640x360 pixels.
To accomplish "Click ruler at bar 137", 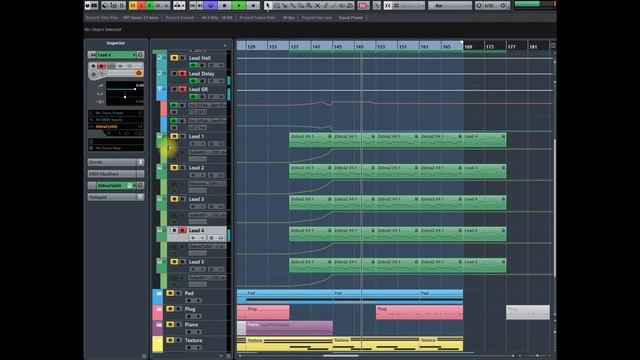I will (x=295, y=47).
